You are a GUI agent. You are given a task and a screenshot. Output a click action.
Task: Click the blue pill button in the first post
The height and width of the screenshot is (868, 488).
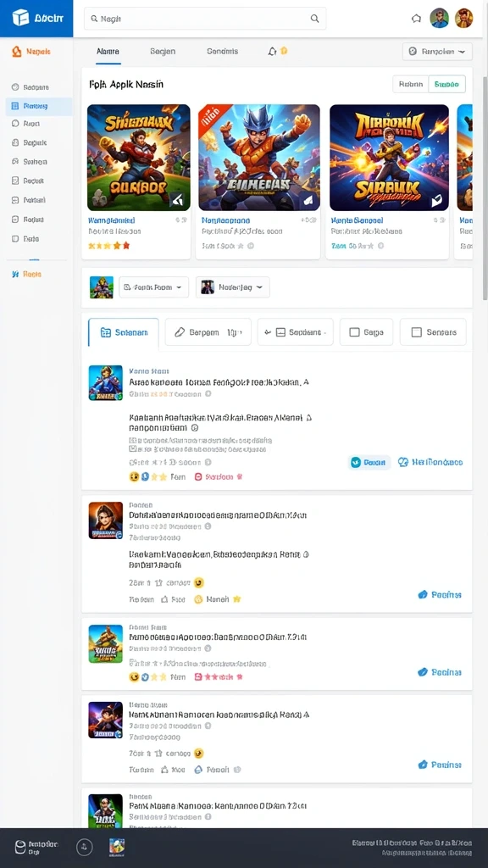click(x=369, y=462)
